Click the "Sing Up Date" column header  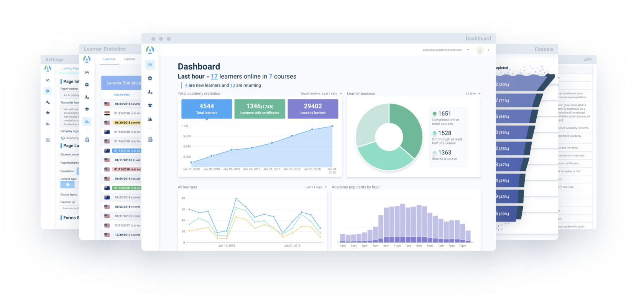[x=122, y=95]
